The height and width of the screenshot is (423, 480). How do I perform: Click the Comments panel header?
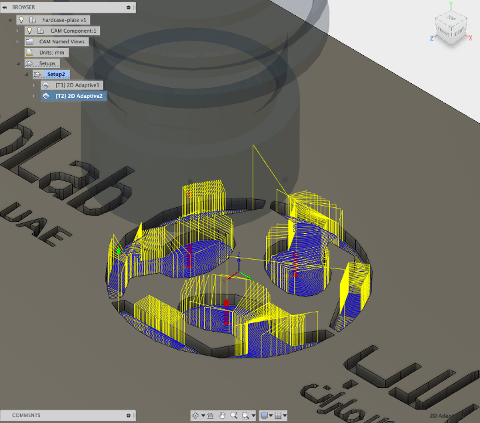(68, 415)
